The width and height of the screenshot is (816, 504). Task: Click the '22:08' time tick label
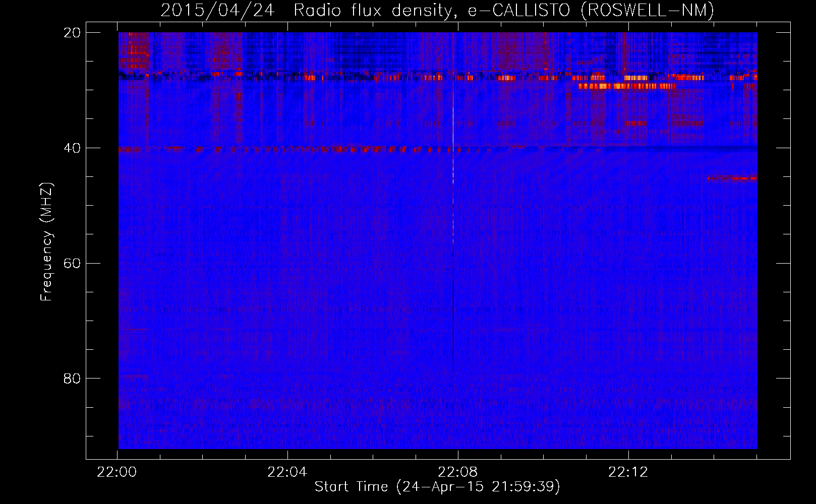[458, 472]
